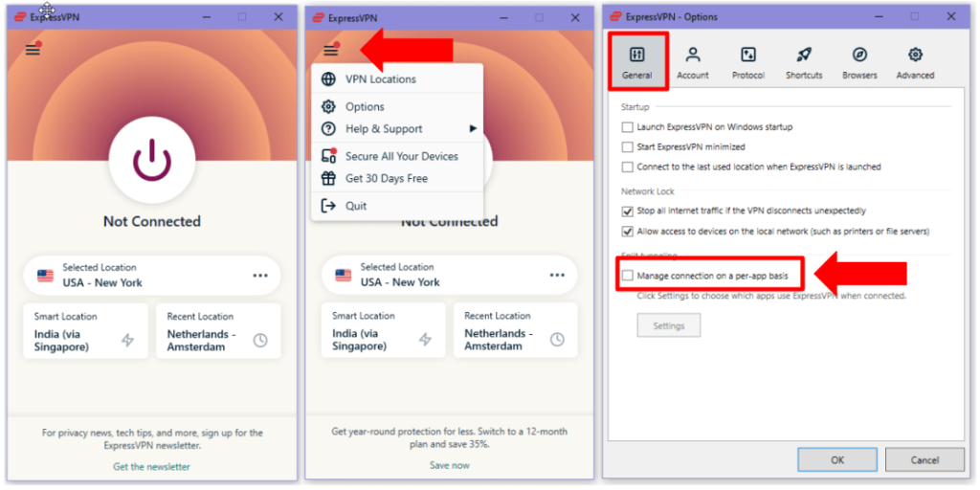The width and height of the screenshot is (980, 490).
Task: Open the General tab in Options
Action: coord(637,61)
